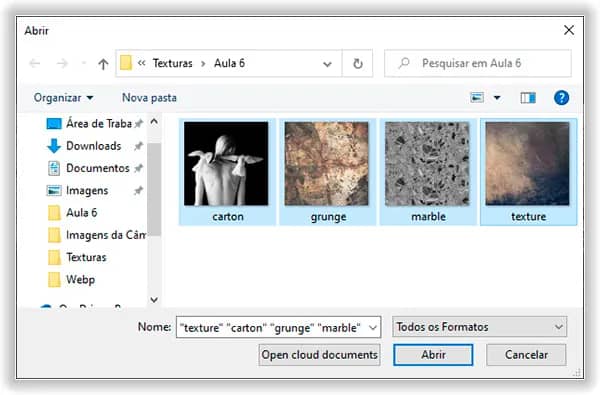The width and height of the screenshot is (600, 395).
Task: Click the grunge file name label
Action: click(x=328, y=217)
